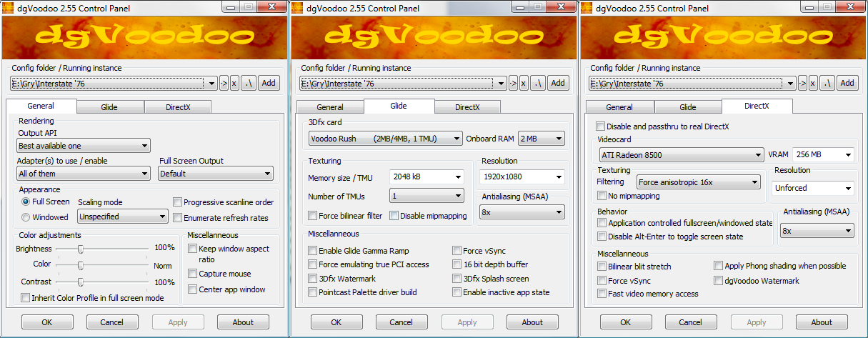The height and width of the screenshot is (338, 868).
Task: Open the Unforced Resolution dropdown in DirectX window
Action: point(813,188)
